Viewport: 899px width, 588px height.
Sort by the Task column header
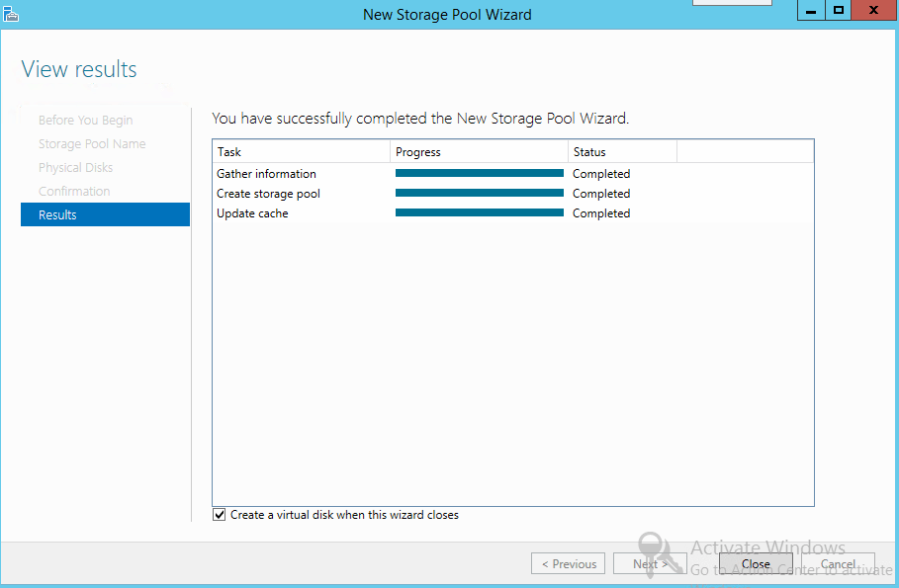coord(229,151)
